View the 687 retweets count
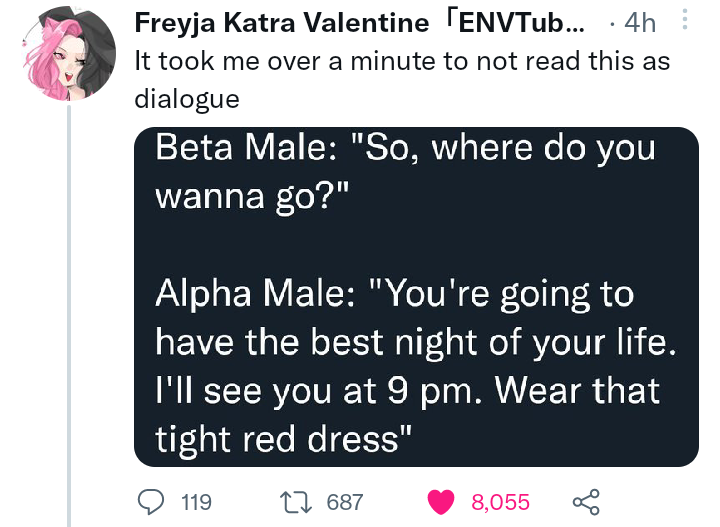Viewport: 720px width, 527px height. tap(345, 502)
